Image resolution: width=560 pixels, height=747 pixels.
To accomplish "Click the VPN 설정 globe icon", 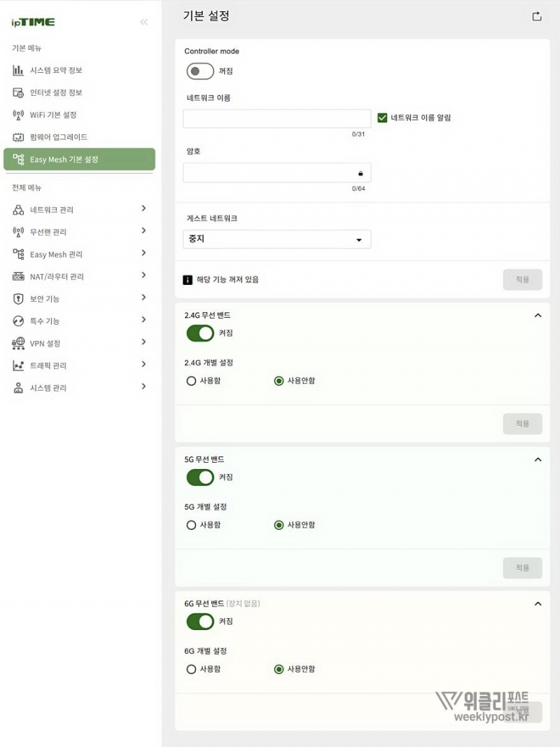I will tap(18, 343).
